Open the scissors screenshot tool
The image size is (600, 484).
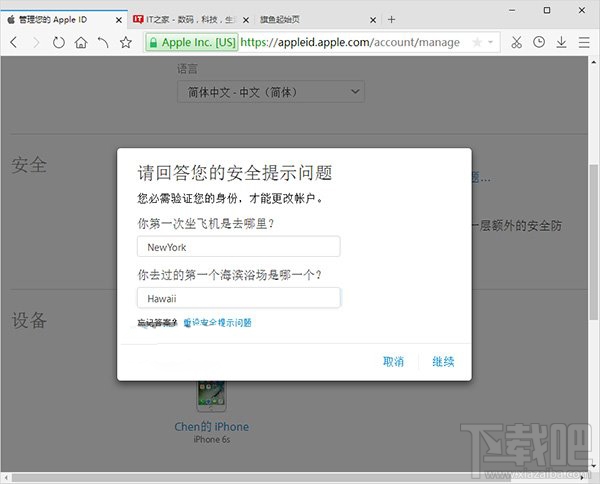(517, 42)
